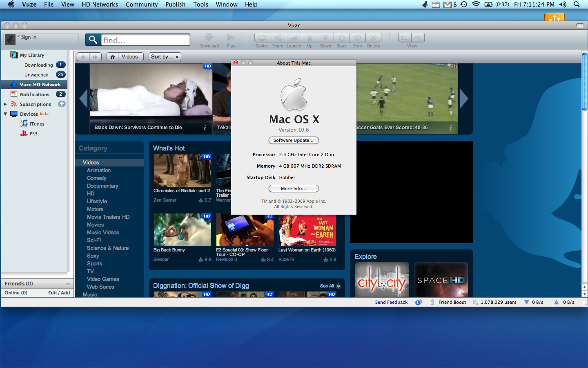Switch to the right View mode icon
This screenshot has width=588, height=368.
418,38
